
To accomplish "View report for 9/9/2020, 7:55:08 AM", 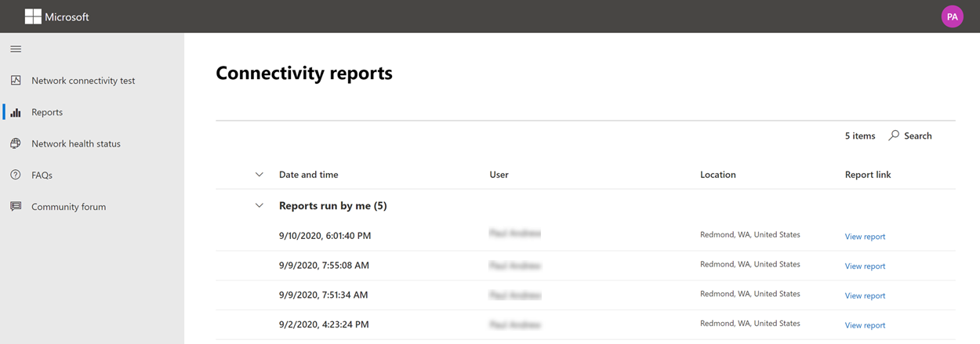I will point(865,266).
